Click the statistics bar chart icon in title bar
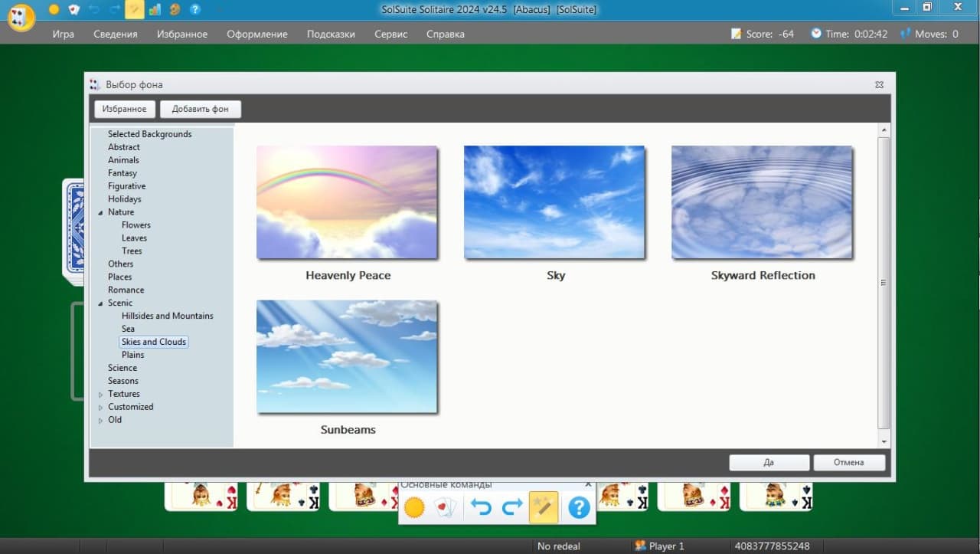980x554 pixels. point(155,9)
